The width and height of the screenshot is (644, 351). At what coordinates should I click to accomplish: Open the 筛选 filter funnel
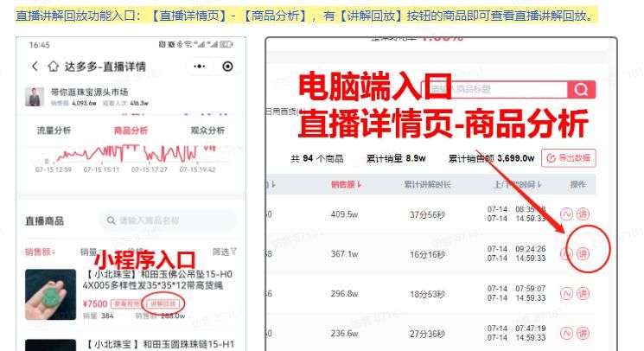pos(225,252)
